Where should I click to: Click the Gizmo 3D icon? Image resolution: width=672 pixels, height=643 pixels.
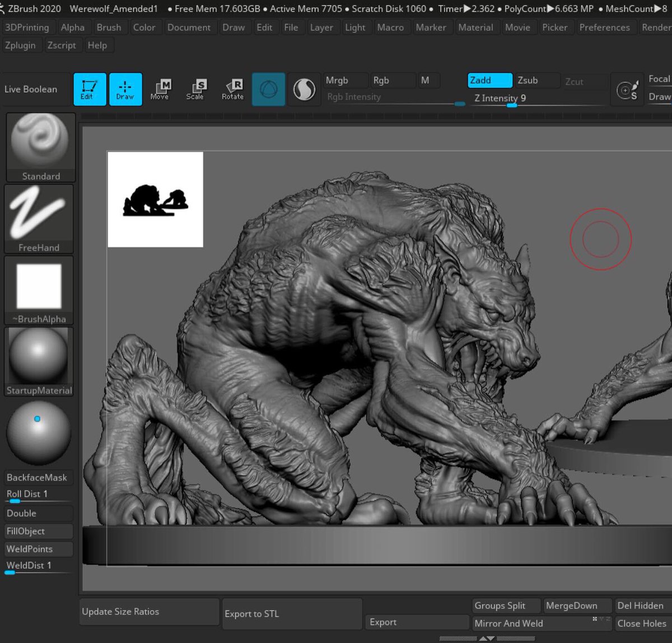click(268, 89)
